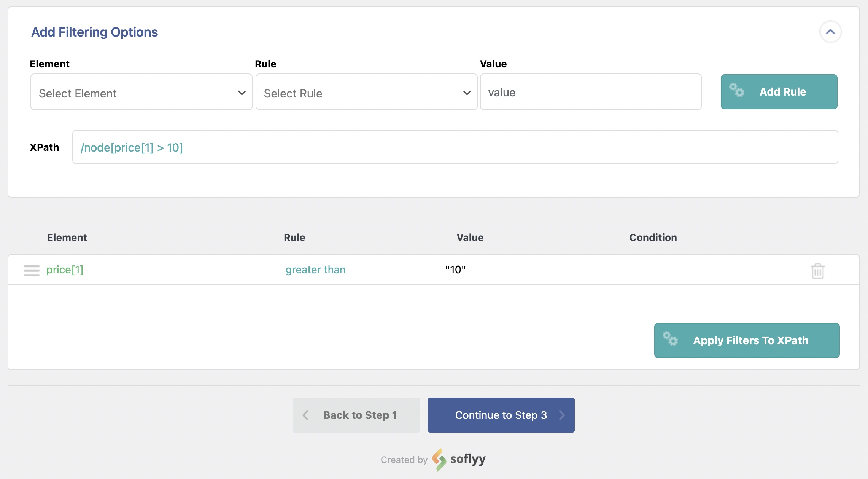Click the Rule column header in table
This screenshot has width=868, height=479.
point(294,238)
